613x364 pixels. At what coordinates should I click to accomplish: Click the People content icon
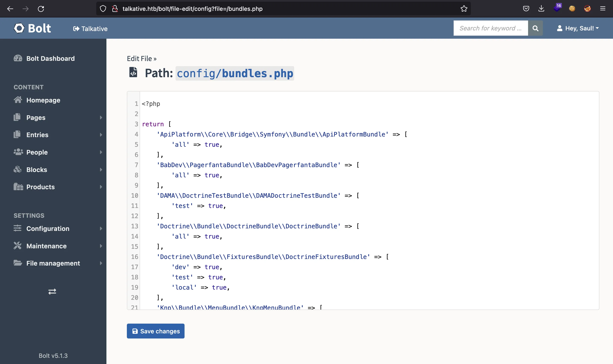(x=17, y=152)
